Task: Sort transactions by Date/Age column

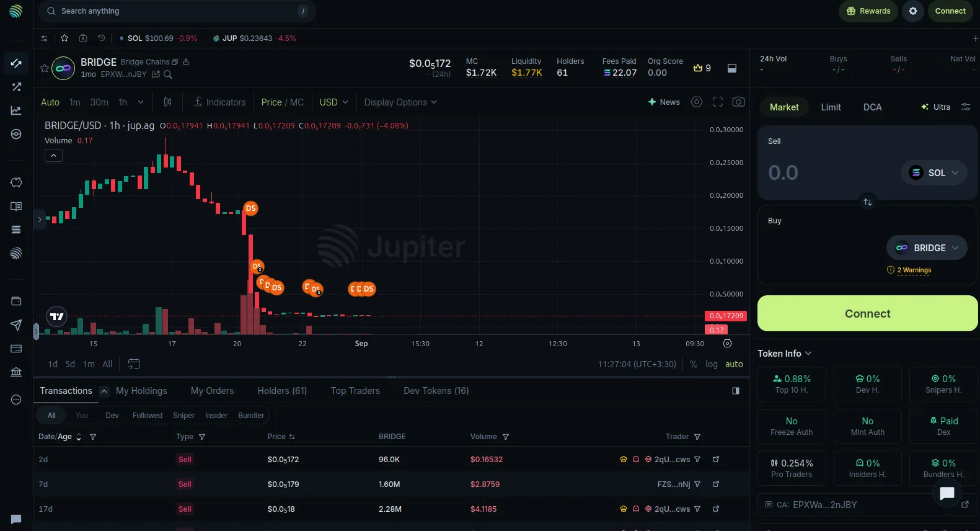Action: (x=60, y=437)
